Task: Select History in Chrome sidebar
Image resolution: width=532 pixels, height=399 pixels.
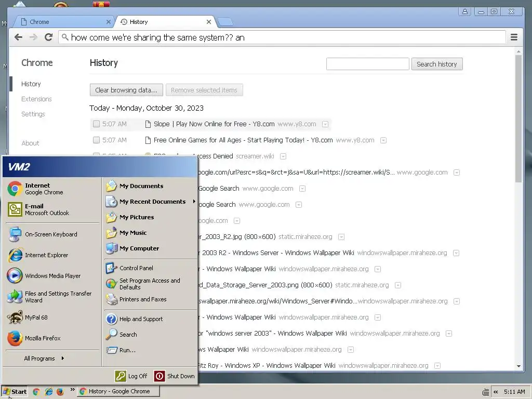Action: point(31,84)
